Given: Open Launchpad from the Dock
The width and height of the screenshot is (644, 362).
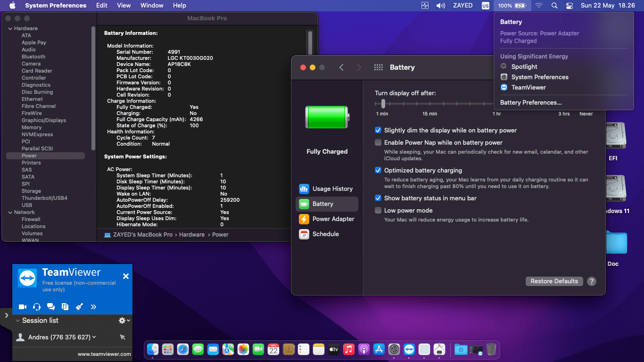Looking at the screenshot, I should [x=168, y=349].
